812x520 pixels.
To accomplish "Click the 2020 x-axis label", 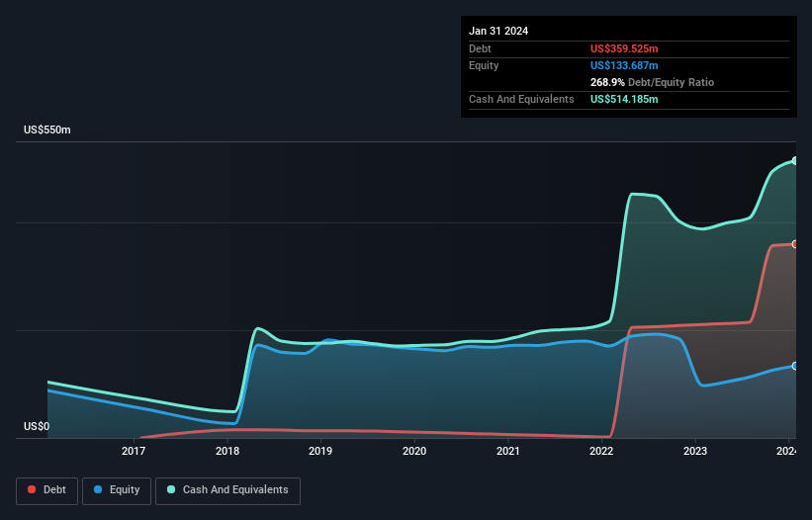I will (414, 451).
